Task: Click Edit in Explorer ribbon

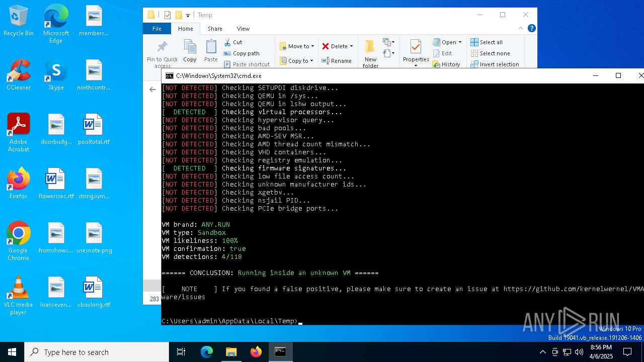Action: tap(442, 53)
